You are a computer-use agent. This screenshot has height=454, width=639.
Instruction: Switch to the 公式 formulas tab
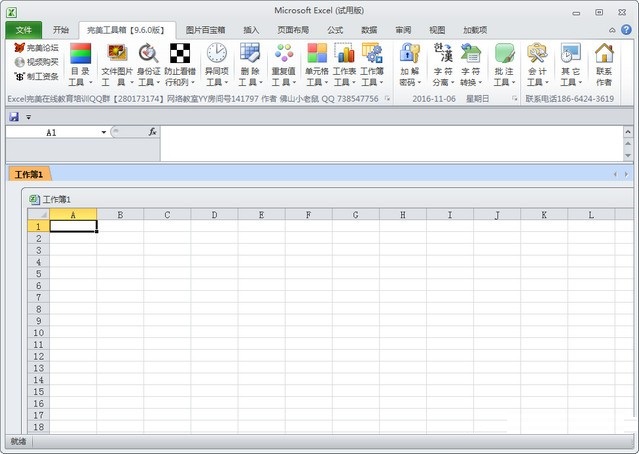(x=335, y=30)
